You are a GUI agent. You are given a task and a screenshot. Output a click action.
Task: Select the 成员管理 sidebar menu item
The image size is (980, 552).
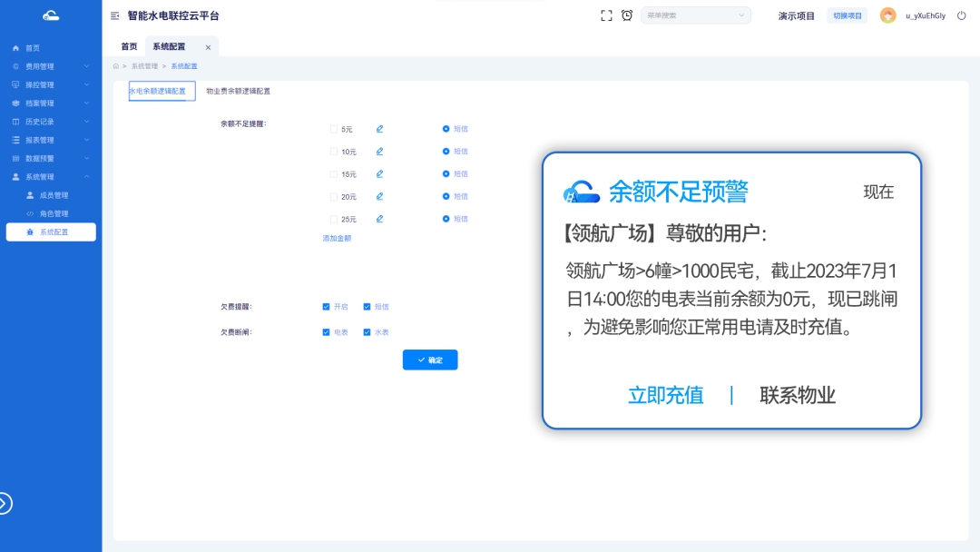(54, 194)
